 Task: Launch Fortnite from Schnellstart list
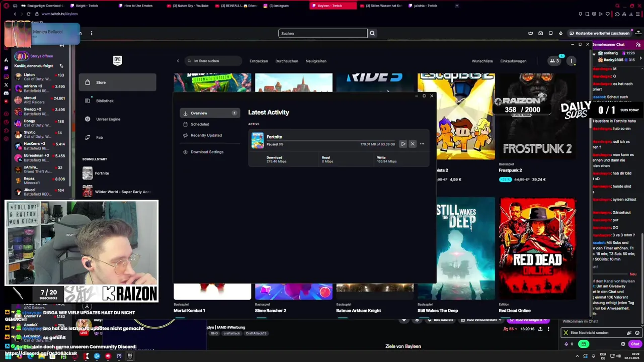coord(118,173)
